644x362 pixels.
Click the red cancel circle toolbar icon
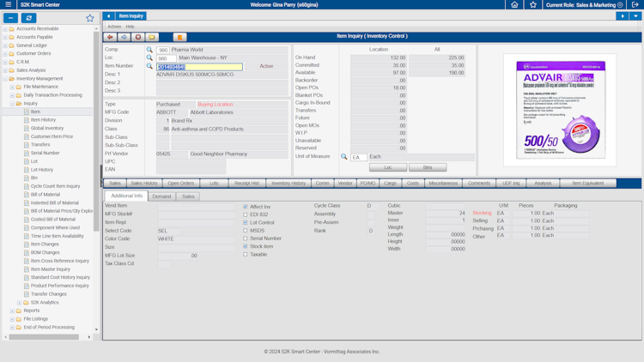(x=138, y=37)
